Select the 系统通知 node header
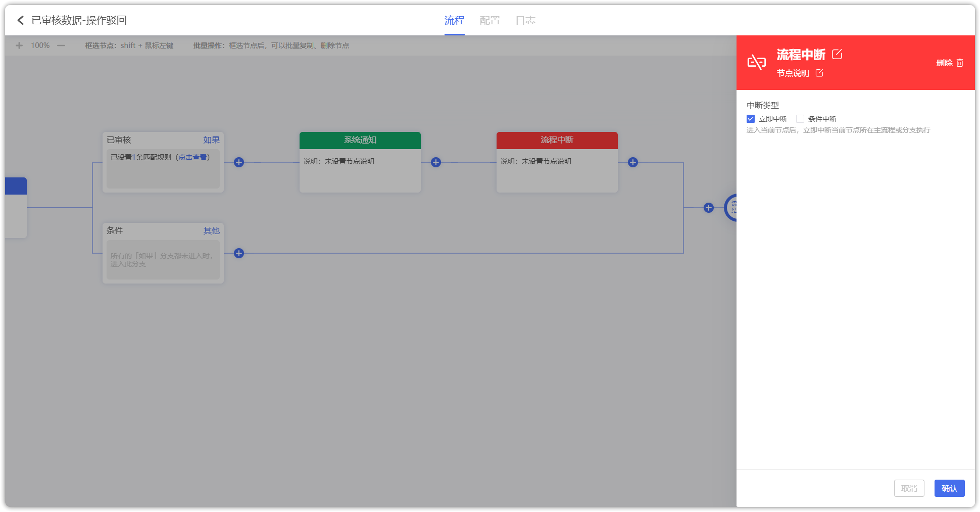 pyautogui.click(x=360, y=140)
